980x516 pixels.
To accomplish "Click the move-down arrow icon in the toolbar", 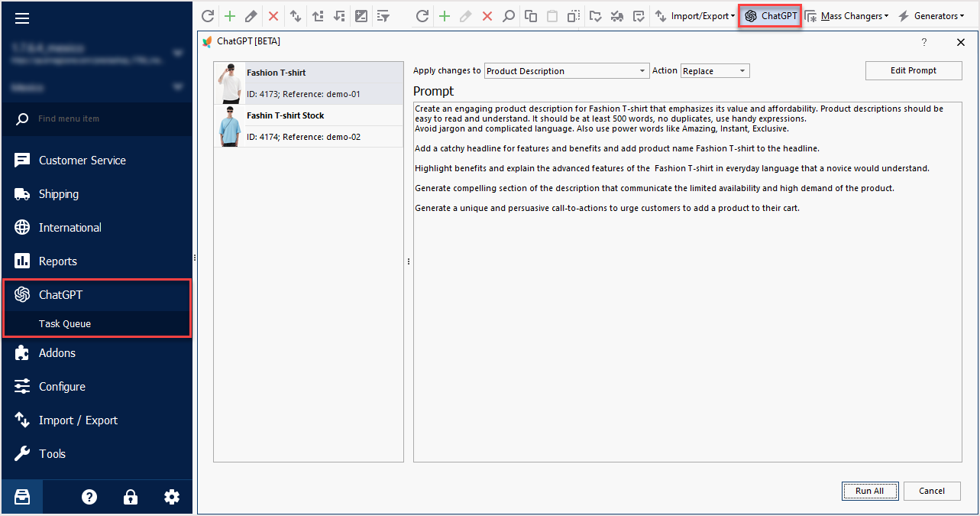I will (x=340, y=16).
